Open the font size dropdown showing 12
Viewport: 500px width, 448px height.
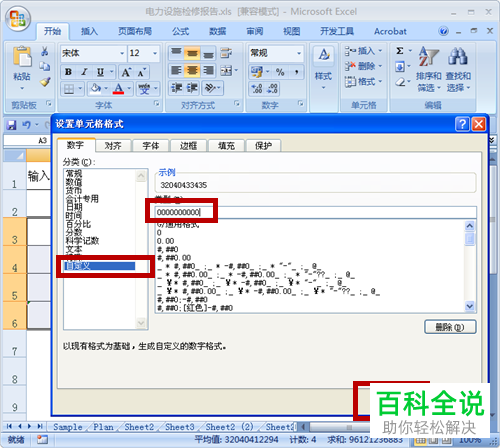(155, 53)
